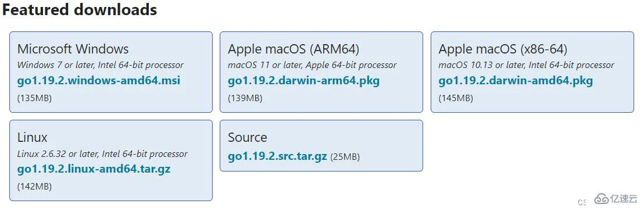Download go1.19.2.windows-amd64.msi installer
This screenshot has height=211, width=644.
[99, 80]
